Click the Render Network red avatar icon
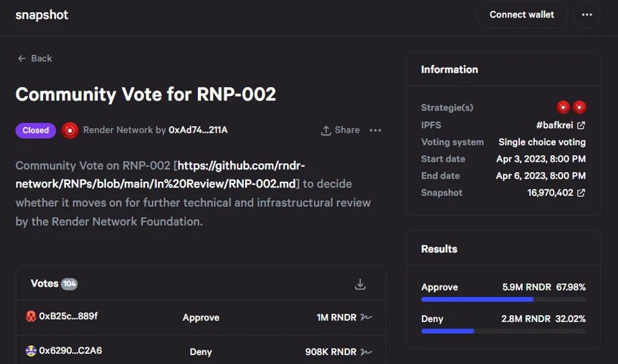The height and width of the screenshot is (364, 618). pos(70,130)
